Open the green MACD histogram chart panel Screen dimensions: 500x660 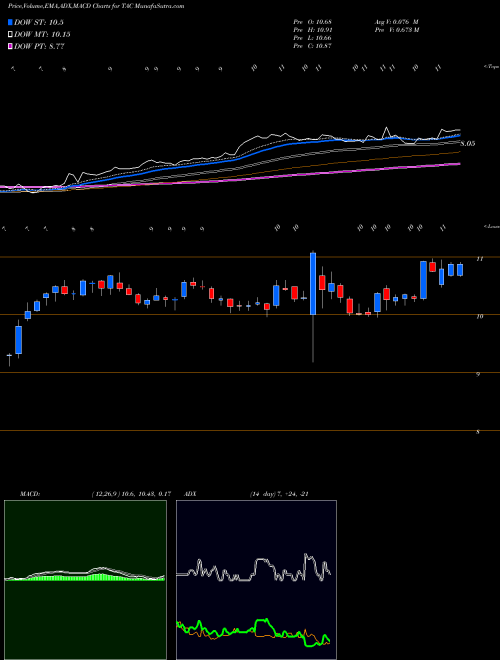tap(85, 580)
